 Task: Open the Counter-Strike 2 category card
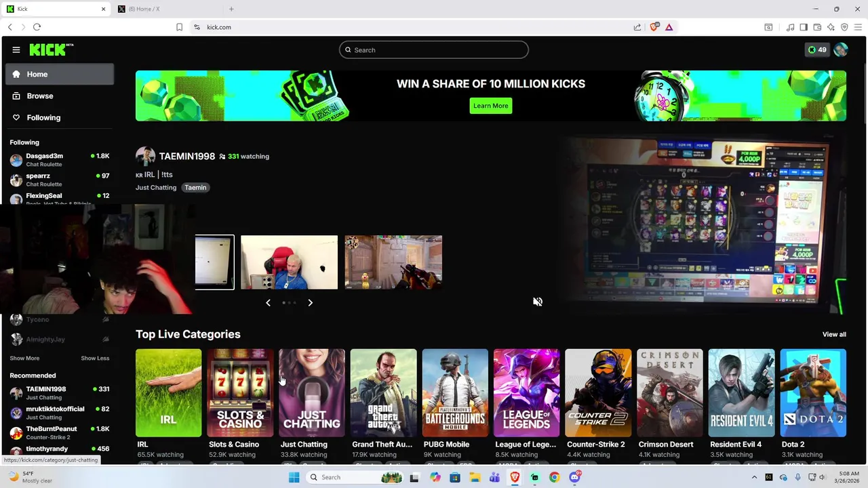(x=598, y=393)
